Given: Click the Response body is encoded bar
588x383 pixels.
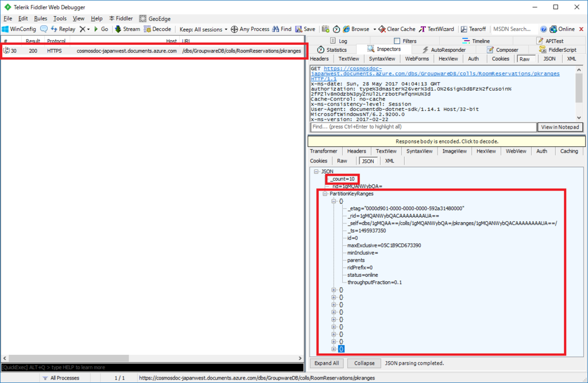Looking at the screenshot, I should [x=447, y=141].
